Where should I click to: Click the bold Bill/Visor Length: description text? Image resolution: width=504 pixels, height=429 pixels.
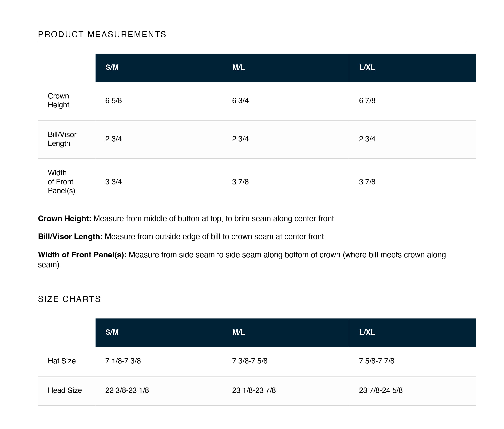pos(70,236)
